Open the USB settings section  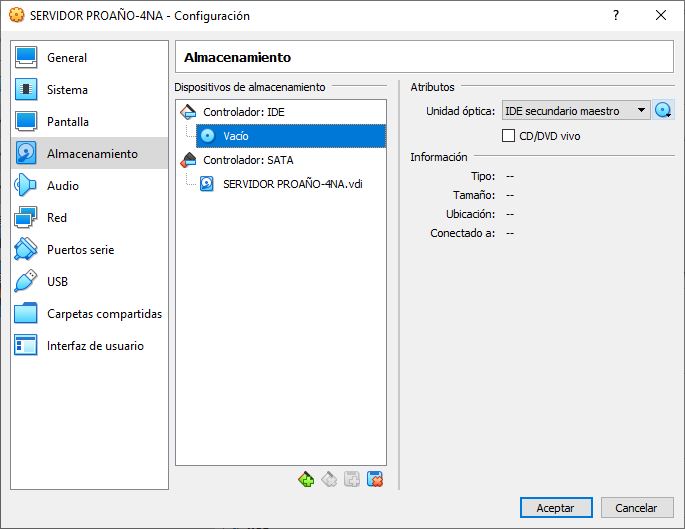[89, 281]
